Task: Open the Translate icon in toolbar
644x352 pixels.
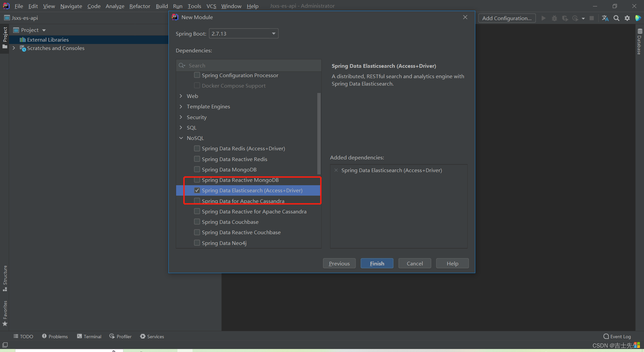Action: [605, 18]
